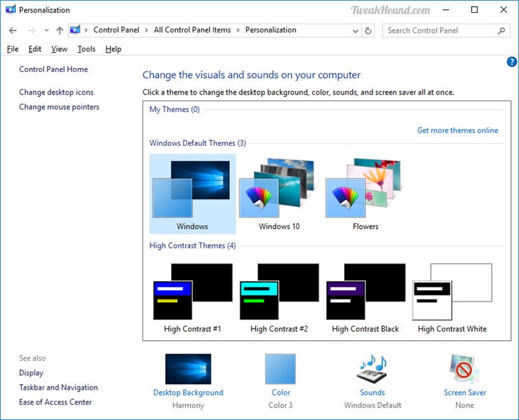519x420 pixels.
Task: Click the Personalization icon in address bar
Action: point(75,30)
